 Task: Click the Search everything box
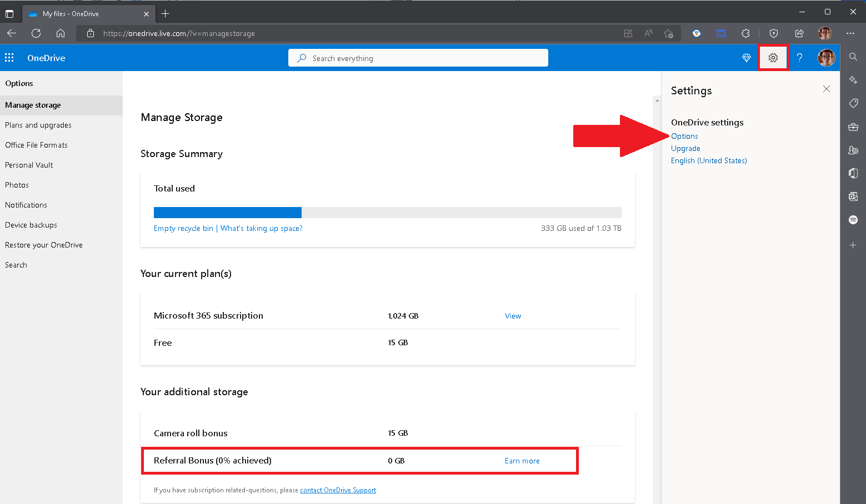[x=418, y=58]
